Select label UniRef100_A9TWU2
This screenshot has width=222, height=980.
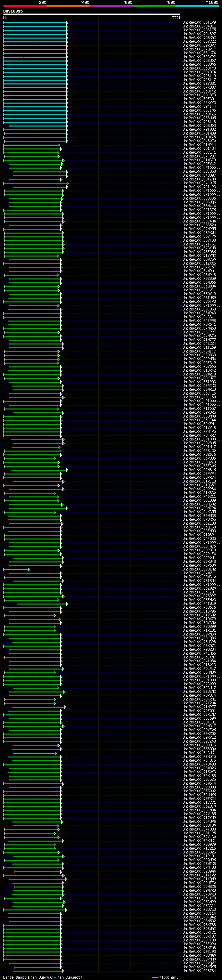click(x=199, y=129)
